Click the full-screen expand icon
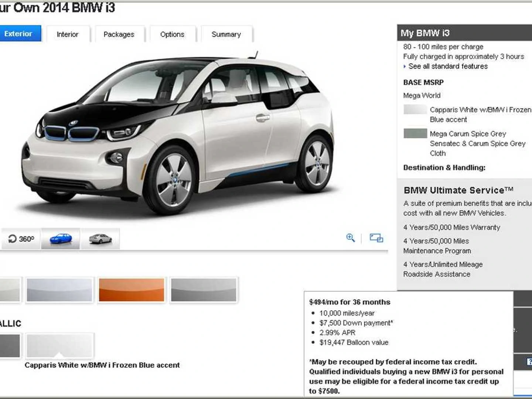 (x=376, y=238)
